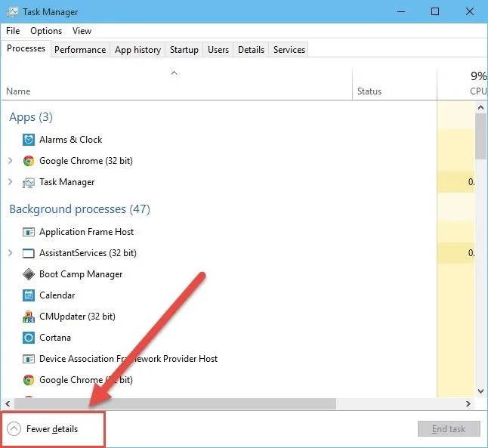Open the File menu

13,31
